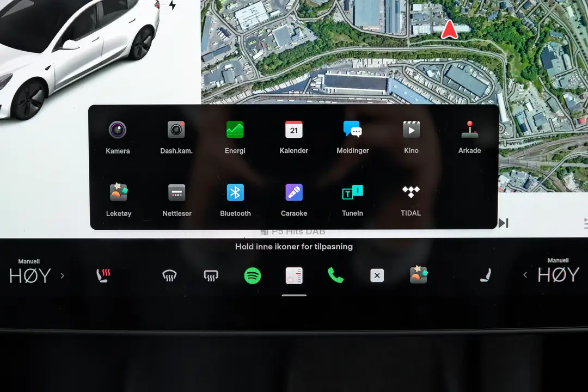Click the red navigation arrow on map
Image resolution: width=588 pixels, height=392 pixels.
tap(449, 29)
